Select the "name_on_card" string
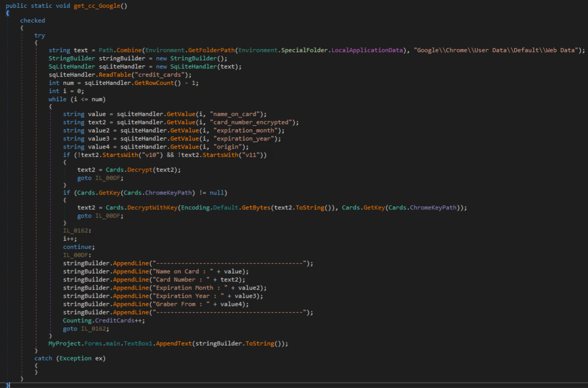The image size is (588, 388). 235,114
